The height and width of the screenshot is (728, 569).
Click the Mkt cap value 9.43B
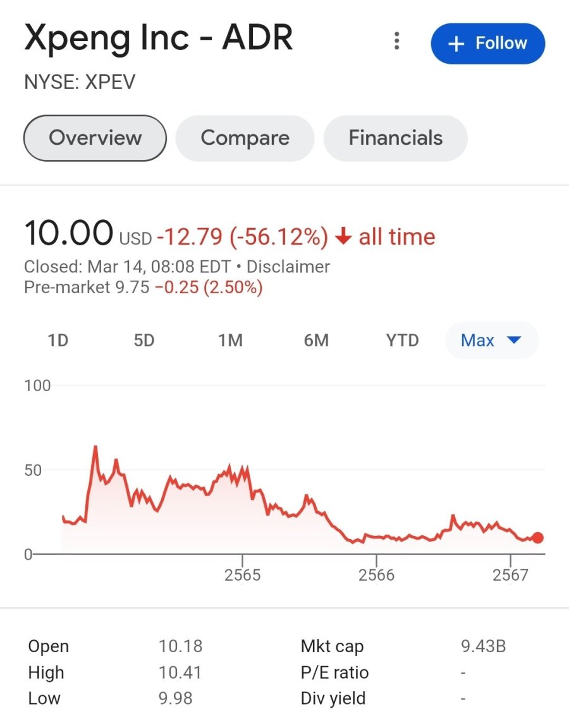coord(483,646)
